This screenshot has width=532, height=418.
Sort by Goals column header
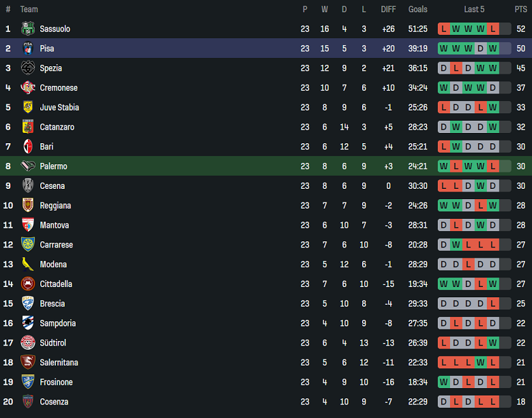point(417,10)
